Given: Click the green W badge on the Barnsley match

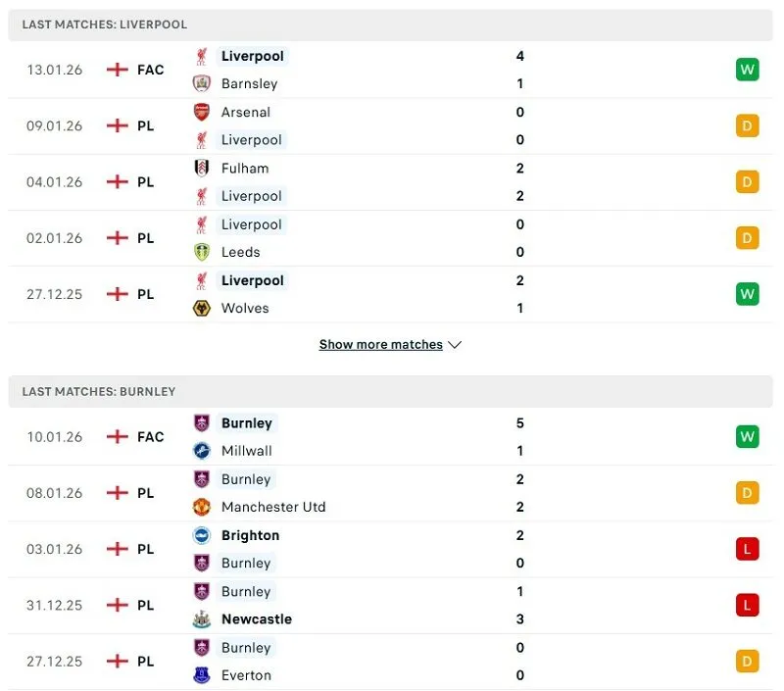Looking at the screenshot, I should (x=746, y=70).
